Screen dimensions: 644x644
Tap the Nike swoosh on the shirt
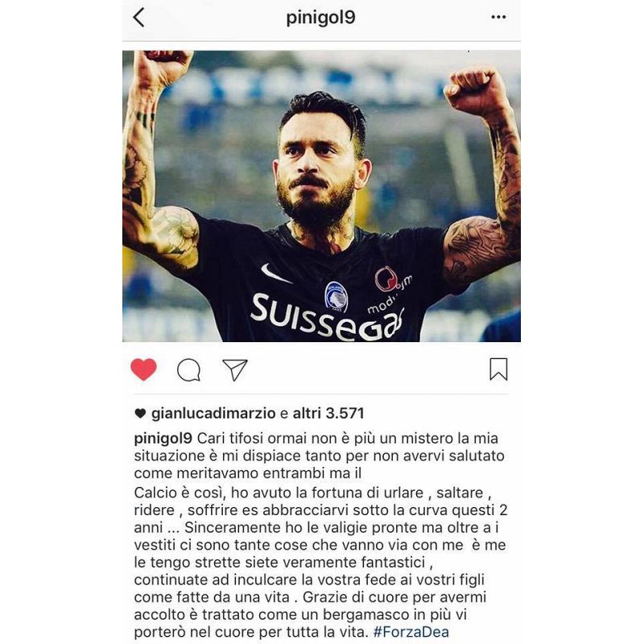[x=275, y=274]
